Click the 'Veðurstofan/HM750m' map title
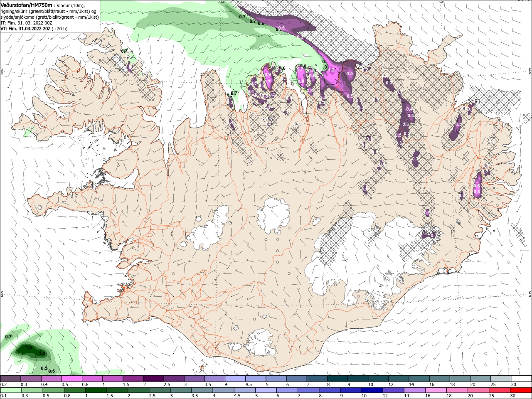This screenshot has height=399, width=532. pyautogui.click(x=26, y=5)
